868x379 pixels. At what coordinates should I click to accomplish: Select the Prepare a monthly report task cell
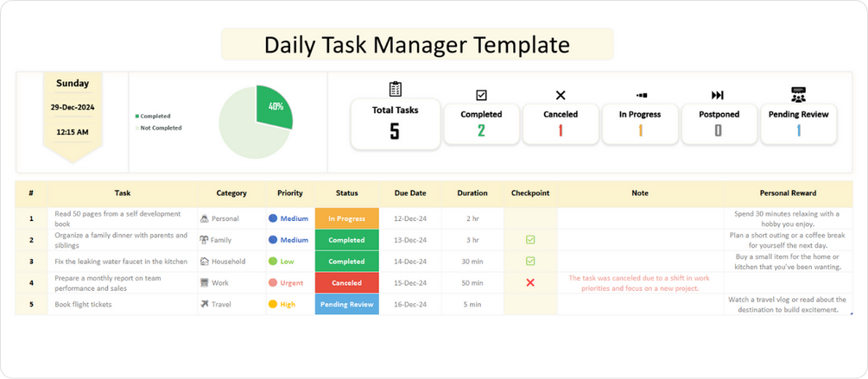[x=123, y=282]
